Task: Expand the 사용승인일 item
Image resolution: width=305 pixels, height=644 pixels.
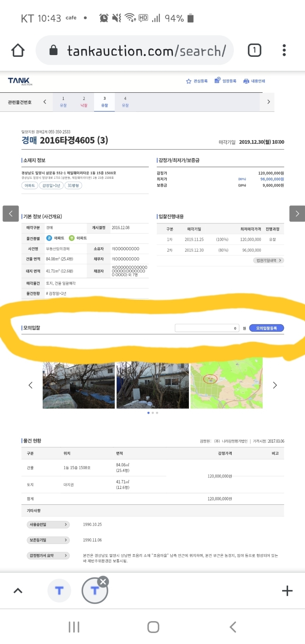Action: (48, 525)
